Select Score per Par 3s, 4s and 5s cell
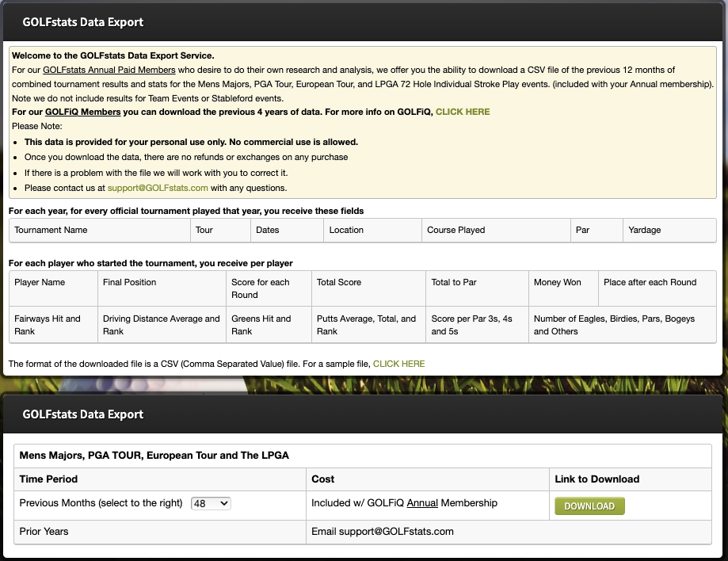 [x=478, y=325]
